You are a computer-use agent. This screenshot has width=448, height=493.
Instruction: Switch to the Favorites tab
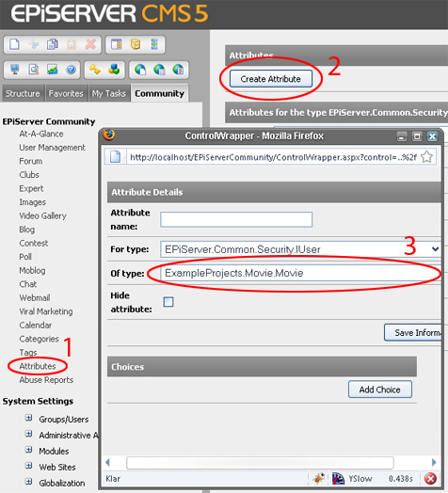point(66,93)
